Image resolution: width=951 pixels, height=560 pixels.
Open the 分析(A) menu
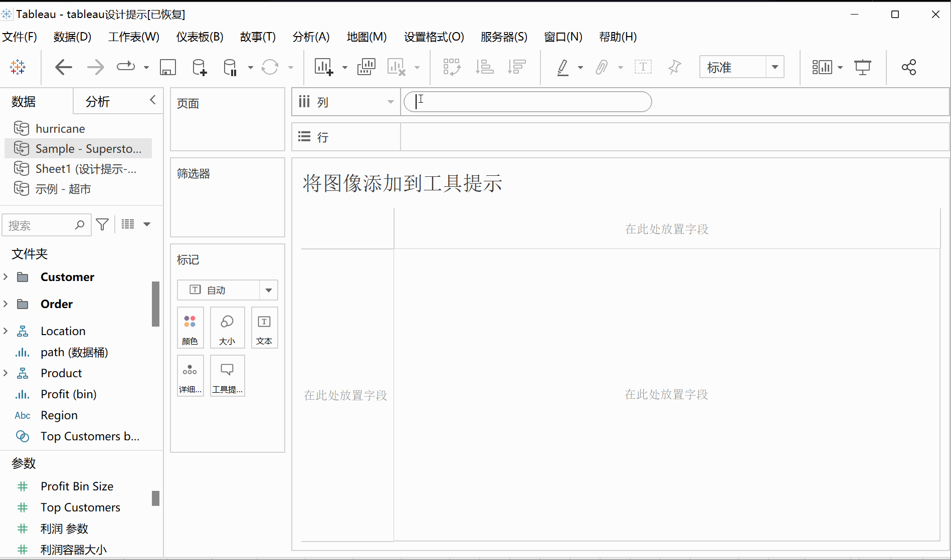click(311, 37)
